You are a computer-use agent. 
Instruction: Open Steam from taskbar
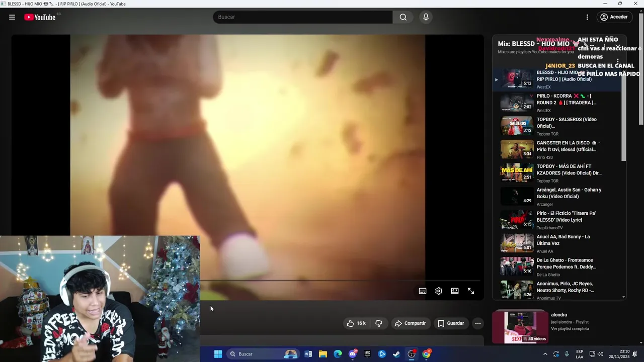tap(396, 354)
